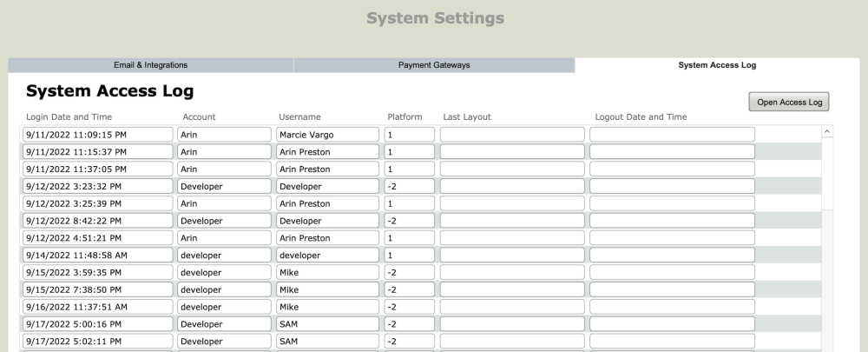Click Logout field for 9/12/2022 4:51:21 PM login

672,238
